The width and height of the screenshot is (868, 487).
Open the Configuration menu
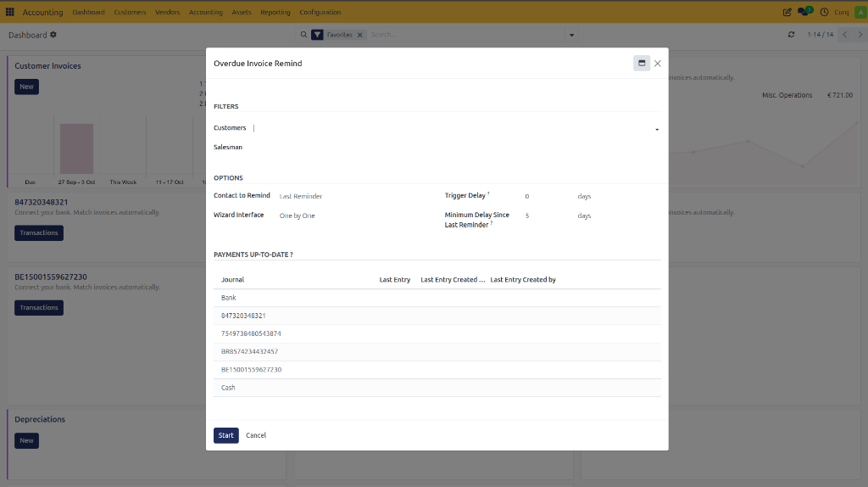(x=320, y=12)
